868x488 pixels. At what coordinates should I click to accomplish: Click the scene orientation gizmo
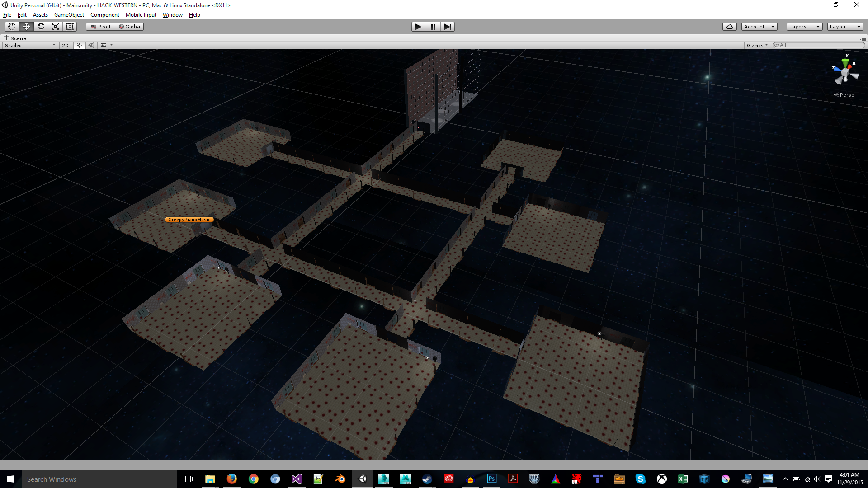[x=845, y=73]
